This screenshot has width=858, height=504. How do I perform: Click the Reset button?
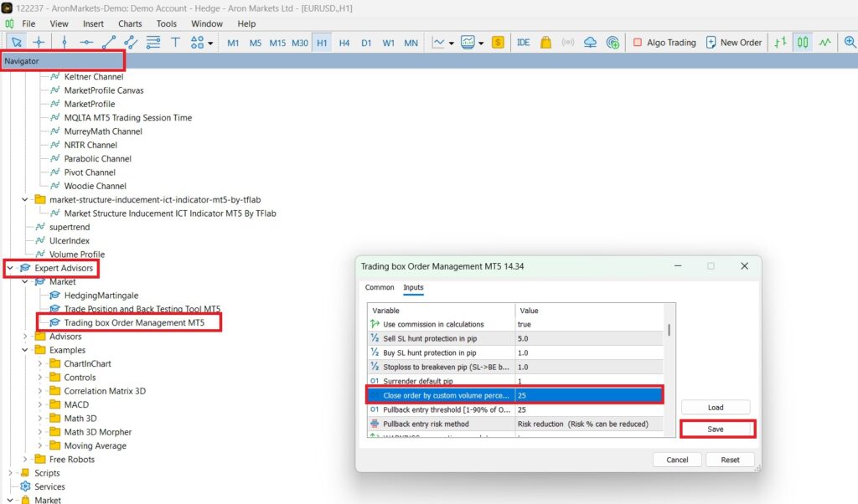(x=730, y=460)
